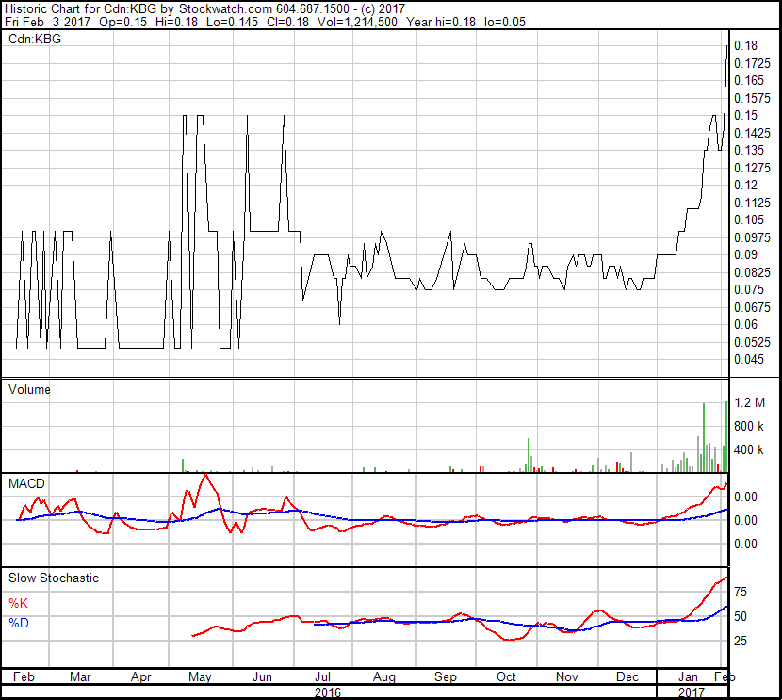Click the 'Cdn:KBG' label in price panel
The height and width of the screenshot is (700, 782).
pos(35,39)
